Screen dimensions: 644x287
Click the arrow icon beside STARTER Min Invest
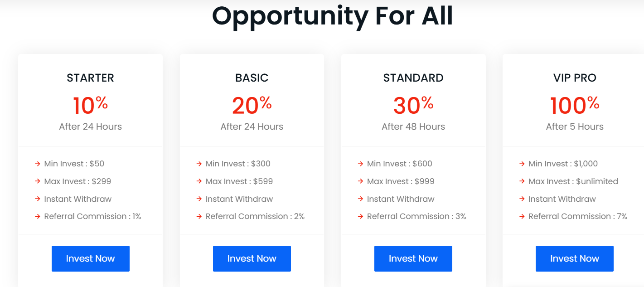click(x=38, y=164)
